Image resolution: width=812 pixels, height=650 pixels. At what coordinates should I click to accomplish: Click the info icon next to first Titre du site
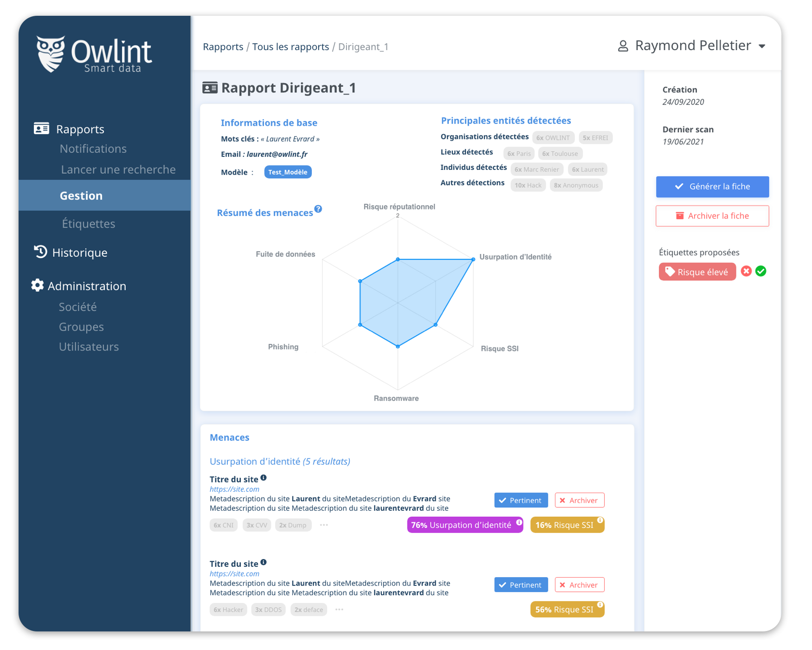(x=264, y=477)
